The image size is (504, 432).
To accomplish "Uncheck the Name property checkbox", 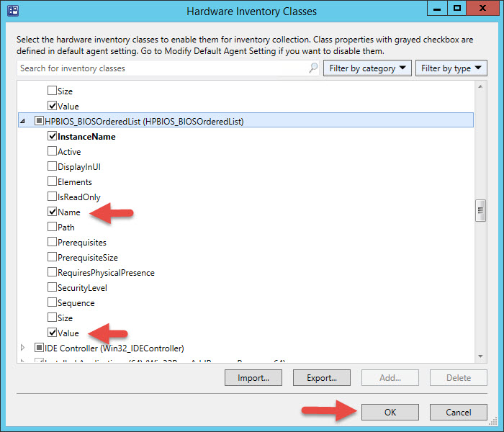I will click(52, 212).
